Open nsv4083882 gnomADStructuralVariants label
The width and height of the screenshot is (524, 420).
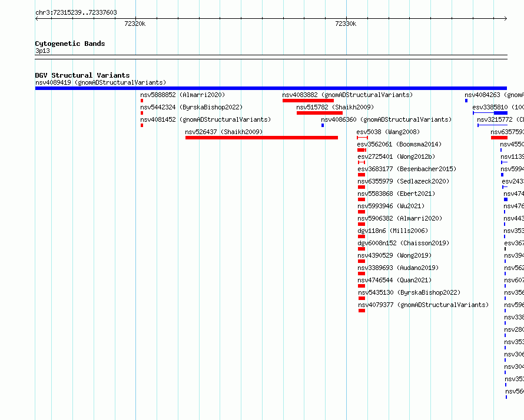[x=347, y=95]
